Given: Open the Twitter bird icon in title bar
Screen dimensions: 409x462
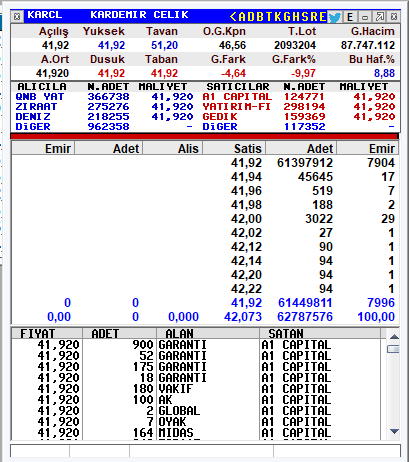Looking at the screenshot, I should click(334, 17).
